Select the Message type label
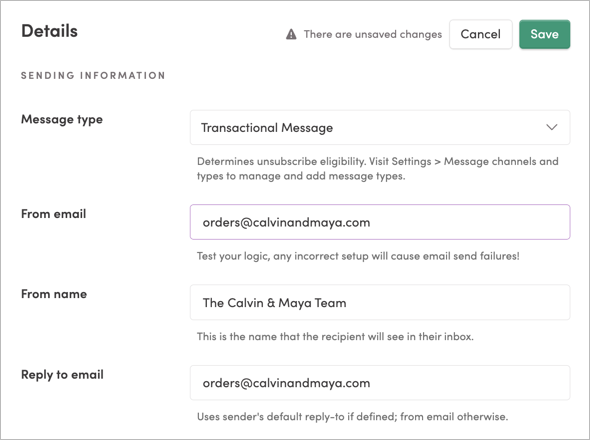 (62, 120)
